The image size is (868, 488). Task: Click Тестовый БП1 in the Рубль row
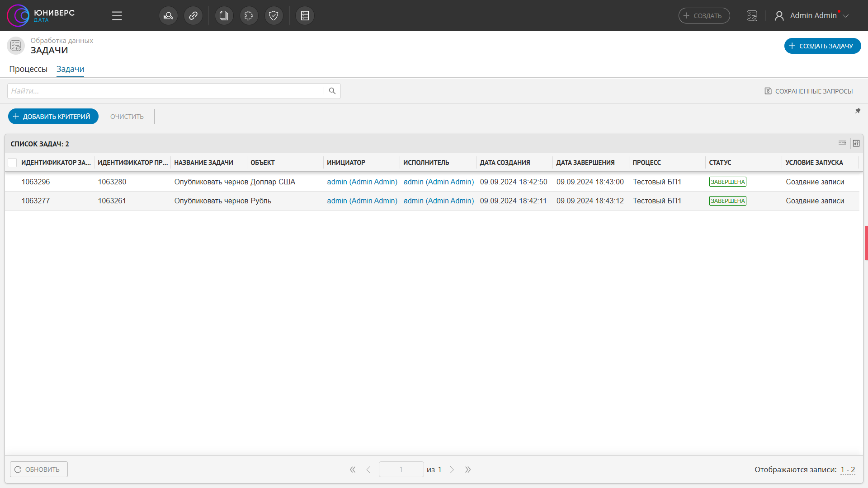pyautogui.click(x=657, y=201)
